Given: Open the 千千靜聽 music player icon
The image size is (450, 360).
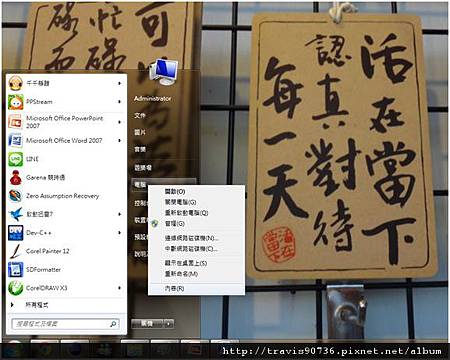Looking at the screenshot, I should click(15, 83).
